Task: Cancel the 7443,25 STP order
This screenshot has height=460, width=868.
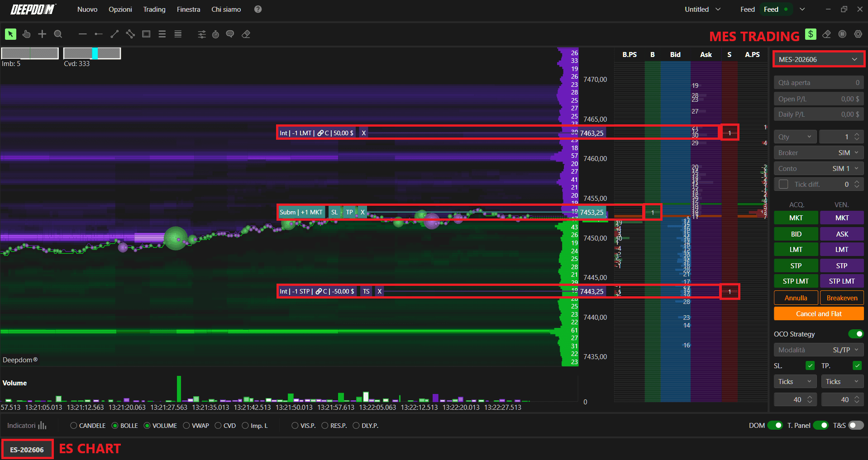Action: click(379, 291)
